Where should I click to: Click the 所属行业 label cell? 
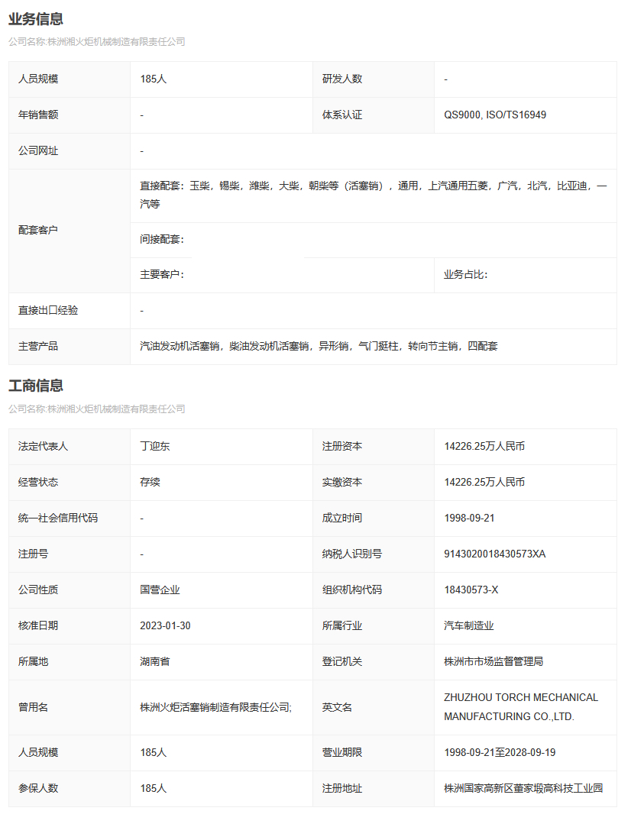(373, 626)
